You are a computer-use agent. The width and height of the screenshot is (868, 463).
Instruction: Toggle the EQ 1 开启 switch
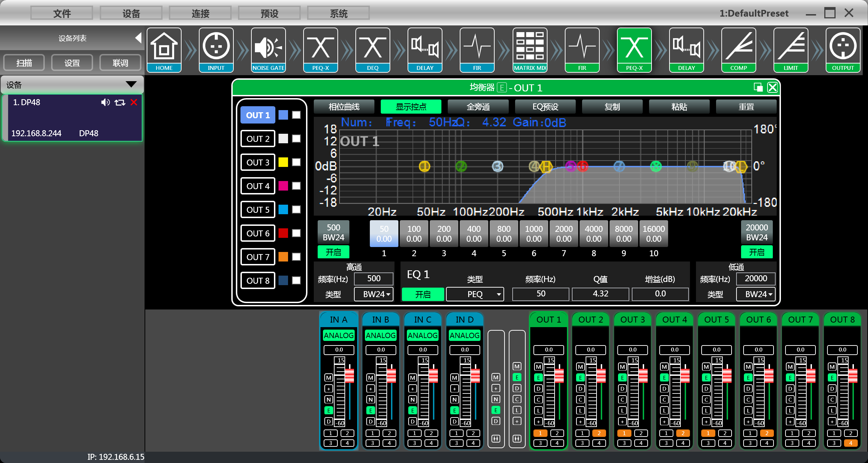[423, 294]
